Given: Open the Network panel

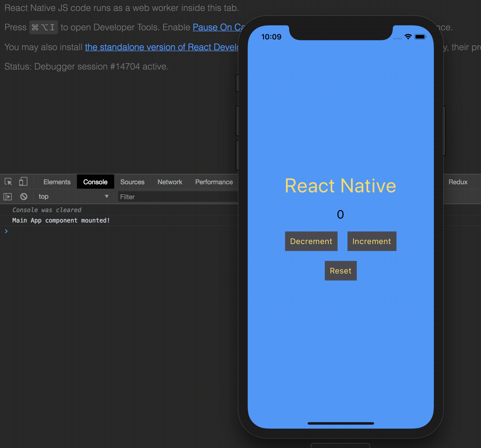Looking at the screenshot, I should [x=170, y=182].
